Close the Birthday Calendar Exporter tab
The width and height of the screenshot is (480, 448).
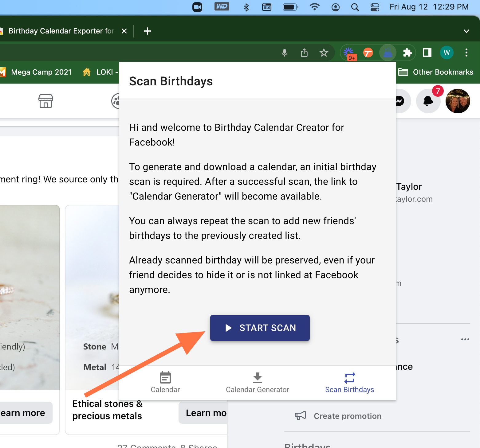coord(124,31)
